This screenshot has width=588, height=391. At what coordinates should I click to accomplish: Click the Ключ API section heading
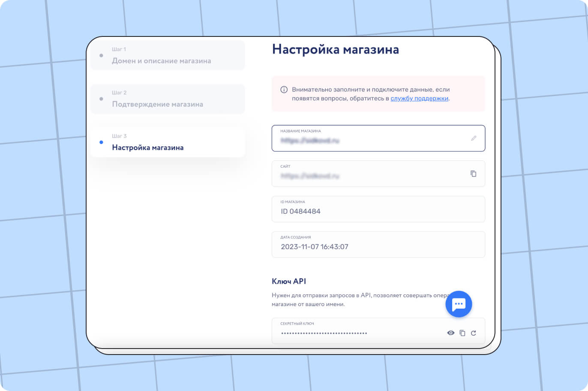289,281
